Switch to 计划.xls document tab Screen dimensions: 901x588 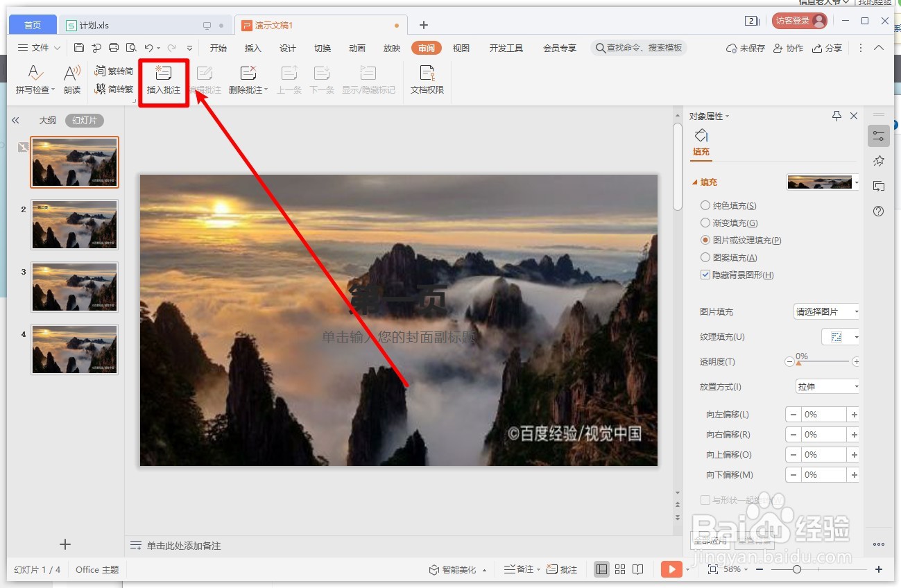(x=145, y=26)
